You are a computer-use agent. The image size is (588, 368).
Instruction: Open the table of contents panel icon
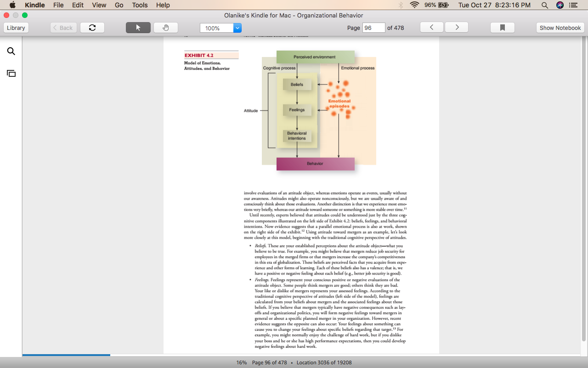click(11, 73)
